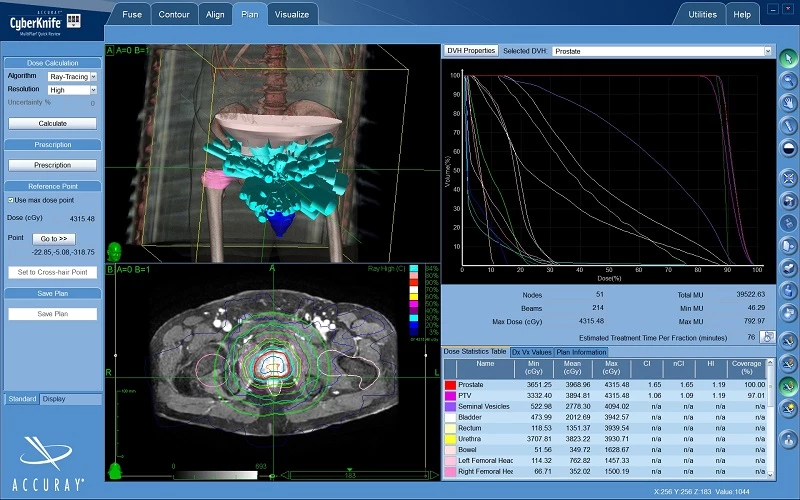
Task: Click the printer-like icon in right toolbar
Action: pos(788,268)
